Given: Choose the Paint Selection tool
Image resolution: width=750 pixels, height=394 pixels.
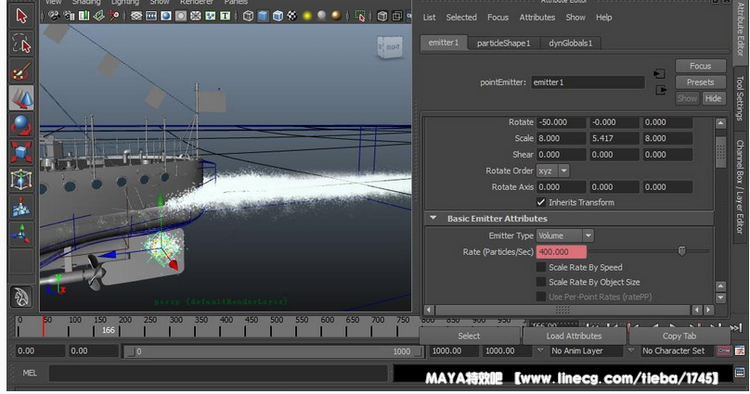Looking at the screenshot, I should pyautogui.click(x=22, y=71).
